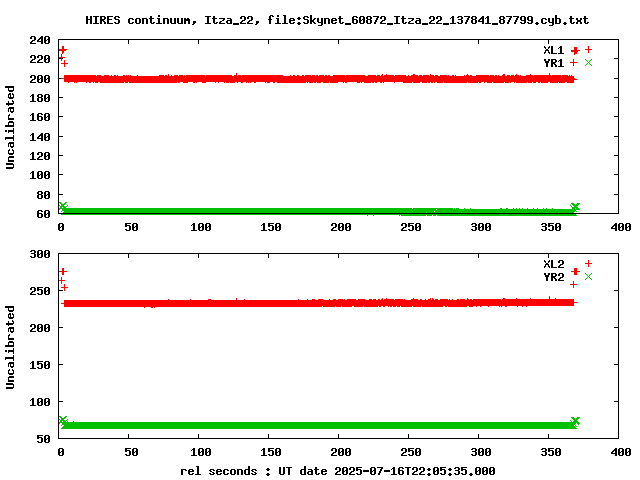Click y-axis value 300 in the XL2/YR2 plot
This screenshot has height=480, width=640.
[40, 254]
